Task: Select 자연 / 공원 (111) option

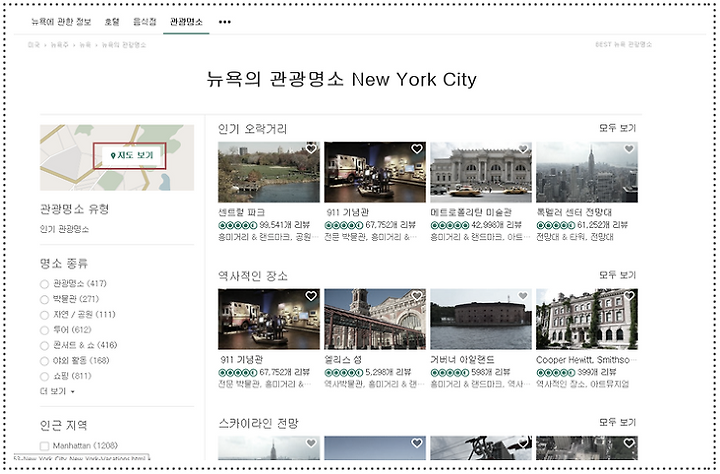Action: 44,315
